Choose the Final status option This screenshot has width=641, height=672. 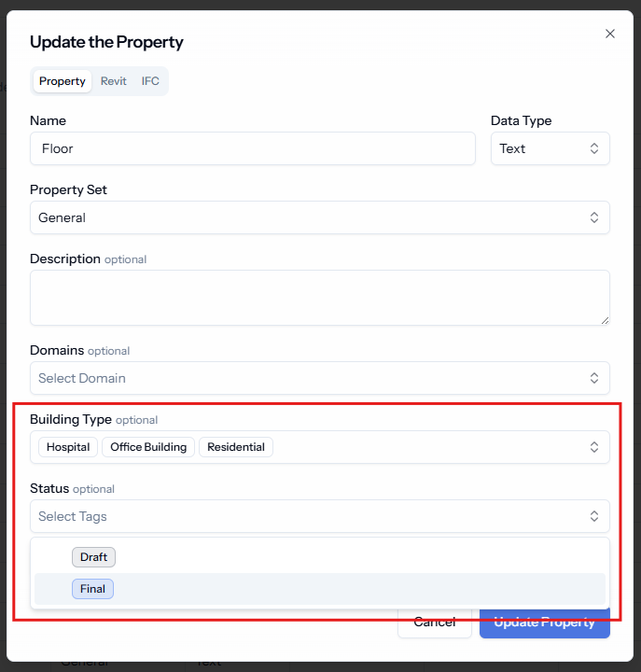(x=92, y=589)
